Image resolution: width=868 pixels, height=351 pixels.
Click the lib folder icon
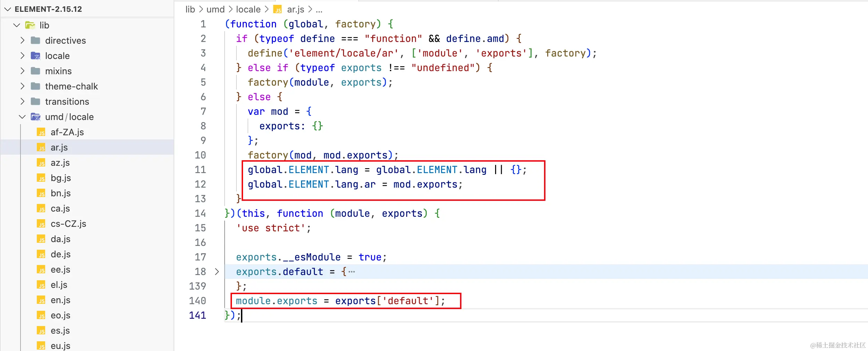(30, 25)
